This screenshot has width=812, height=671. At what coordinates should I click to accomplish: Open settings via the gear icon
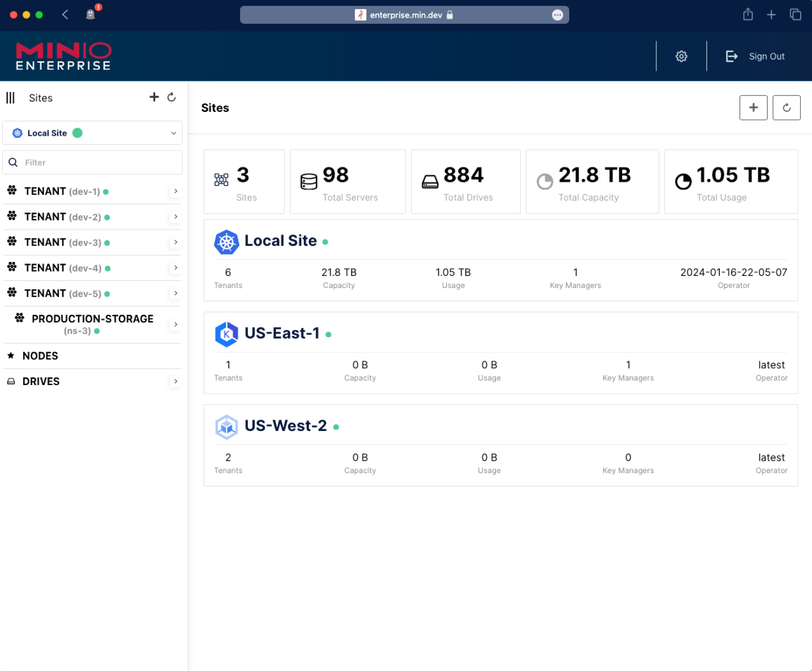pos(681,56)
